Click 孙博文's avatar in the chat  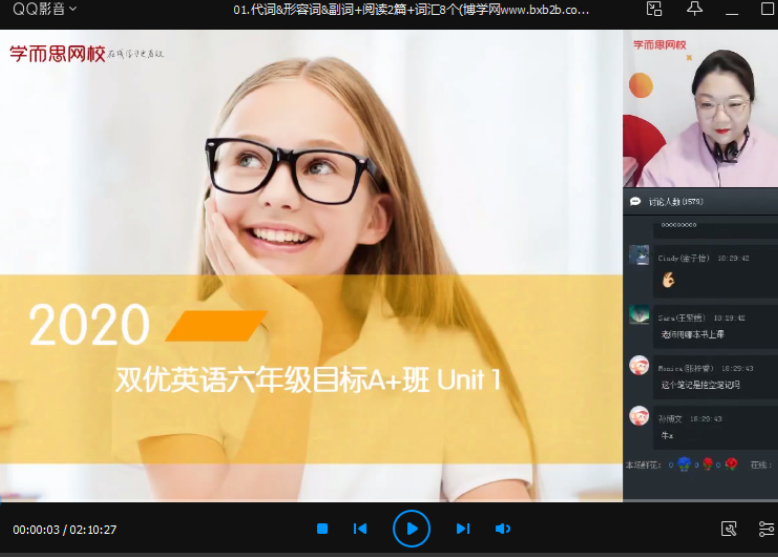639,416
